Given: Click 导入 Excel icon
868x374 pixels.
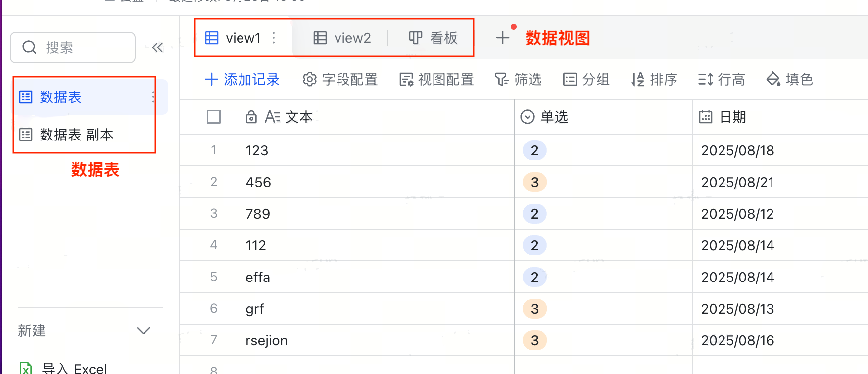Looking at the screenshot, I should pos(26,369).
